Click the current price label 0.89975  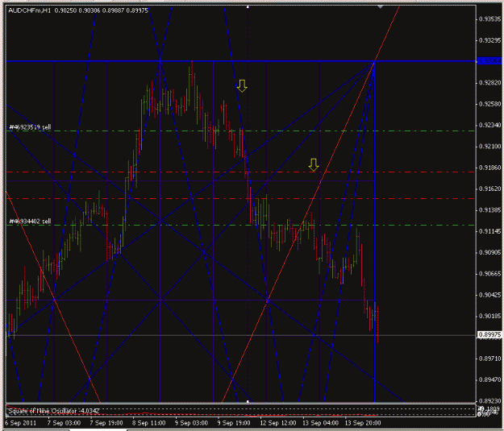coord(489,335)
